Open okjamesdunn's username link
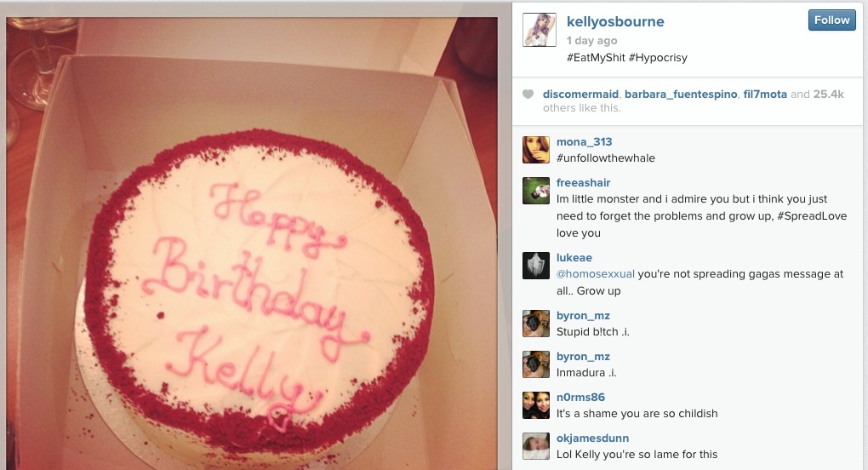 point(593,438)
